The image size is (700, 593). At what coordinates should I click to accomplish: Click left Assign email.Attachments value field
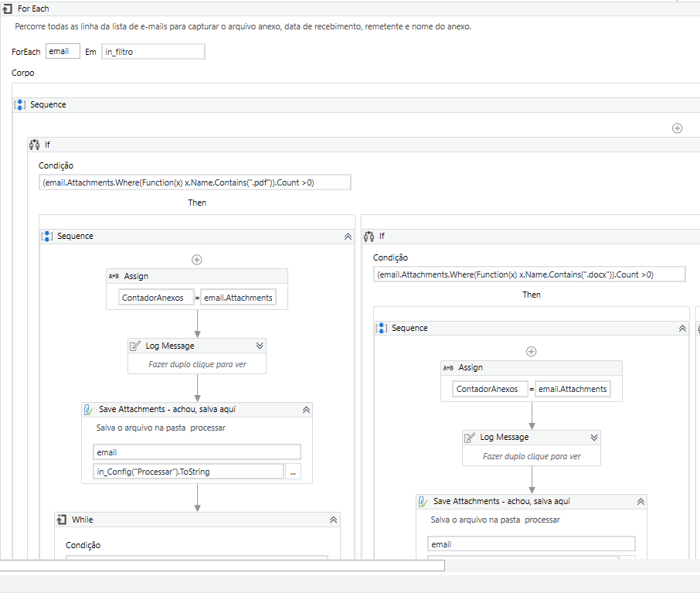tap(238, 298)
